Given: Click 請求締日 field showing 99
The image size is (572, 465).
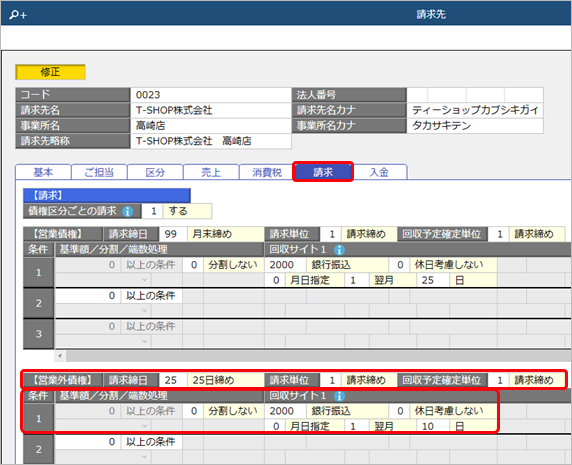Looking at the screenshot, I should 173,234.
